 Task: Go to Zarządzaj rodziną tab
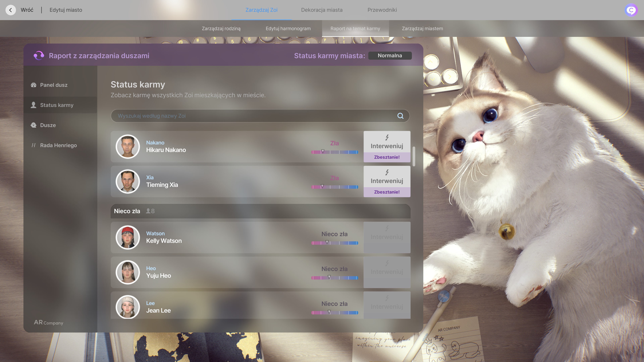pyautogui.click(x=221, y=28)
